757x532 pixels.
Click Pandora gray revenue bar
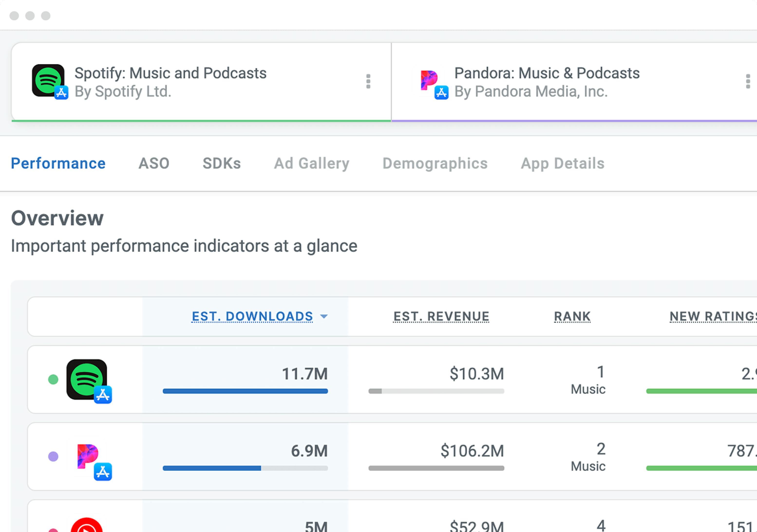point(436,468)
